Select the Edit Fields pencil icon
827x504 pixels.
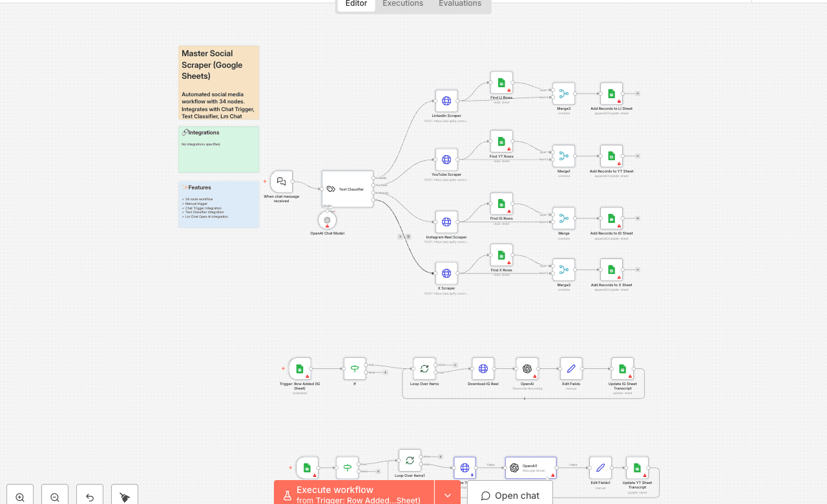click(571, 368)
